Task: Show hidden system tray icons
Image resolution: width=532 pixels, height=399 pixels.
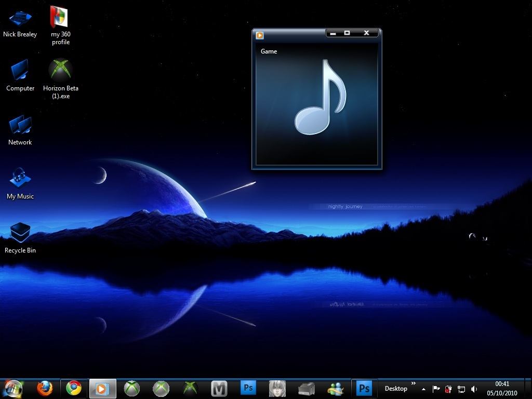Action: pos(423,389)
